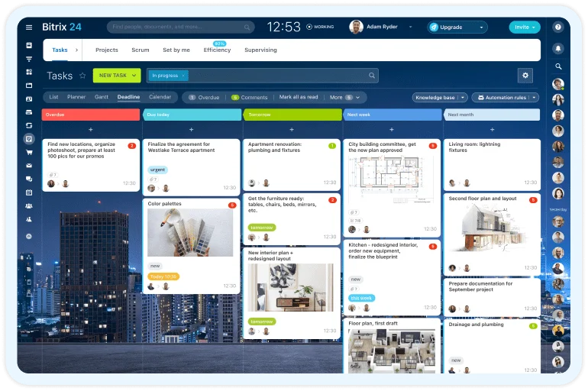Click the shopping cart icon in left sidebar
The image size is (588, 391).
point(29,152)
